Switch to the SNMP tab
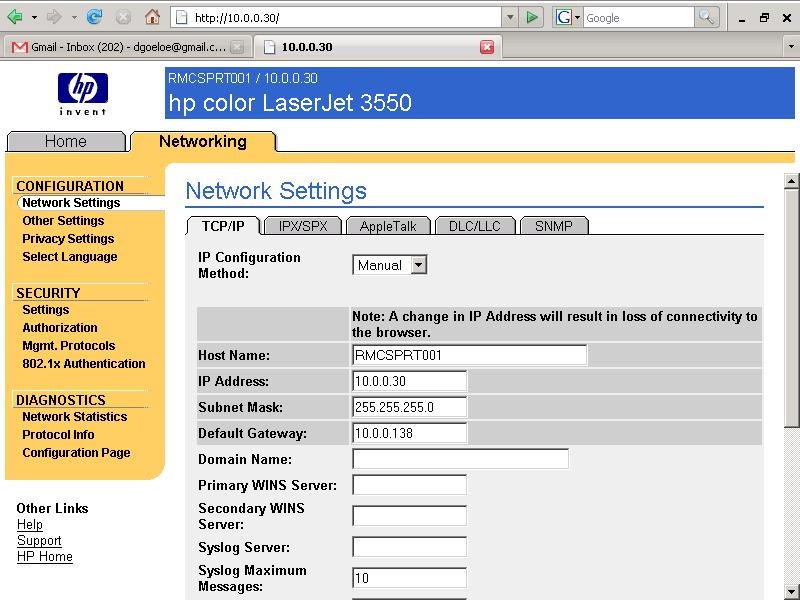 (554, 226)
